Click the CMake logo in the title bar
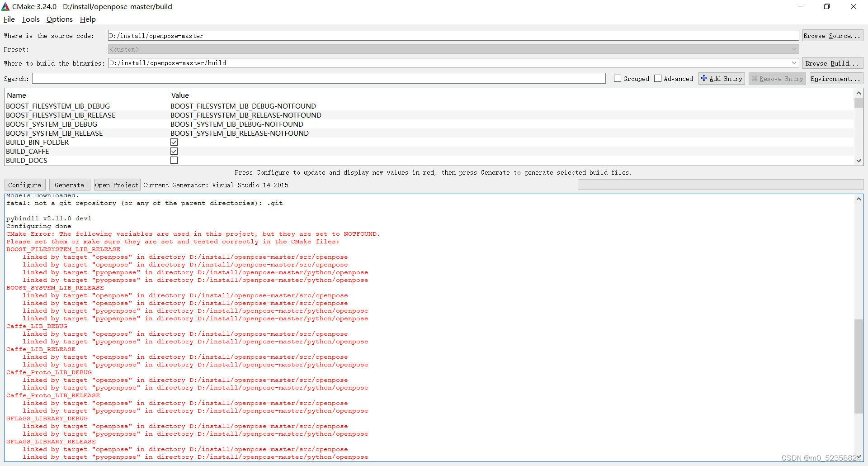Viewport: 868px width, 466px height. [x=5, y=6]
